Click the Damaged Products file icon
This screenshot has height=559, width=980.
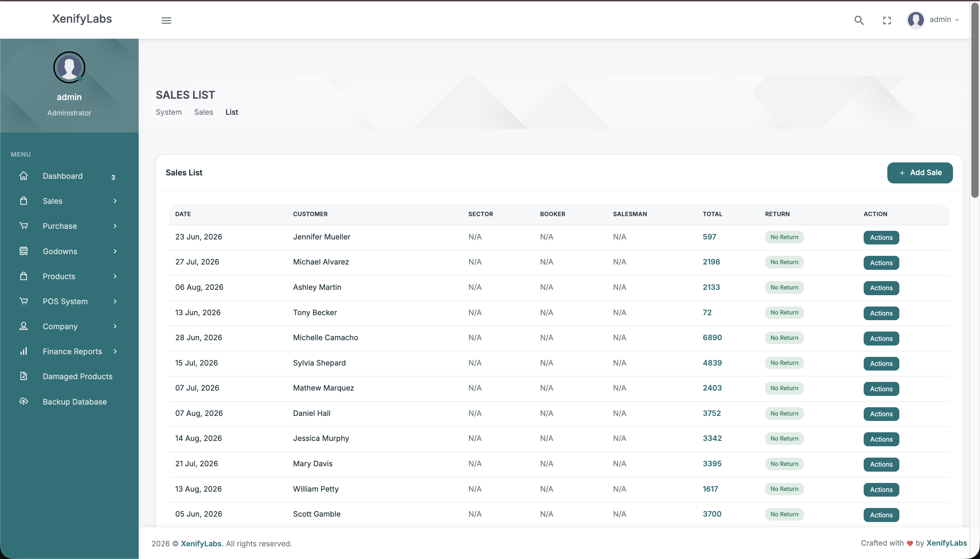tap(23, 376)
